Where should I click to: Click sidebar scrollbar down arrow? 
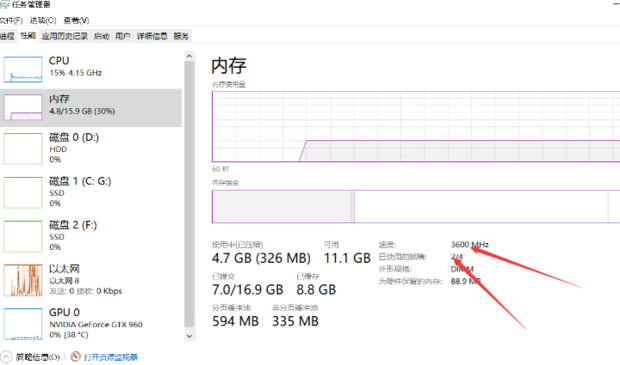click(x=189, y=336)
